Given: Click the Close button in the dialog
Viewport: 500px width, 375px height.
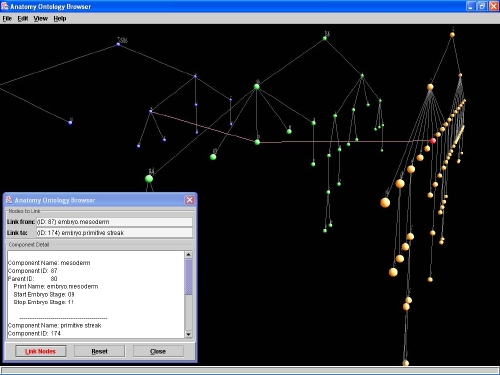Looking at the screenshot, I should 158,351.
